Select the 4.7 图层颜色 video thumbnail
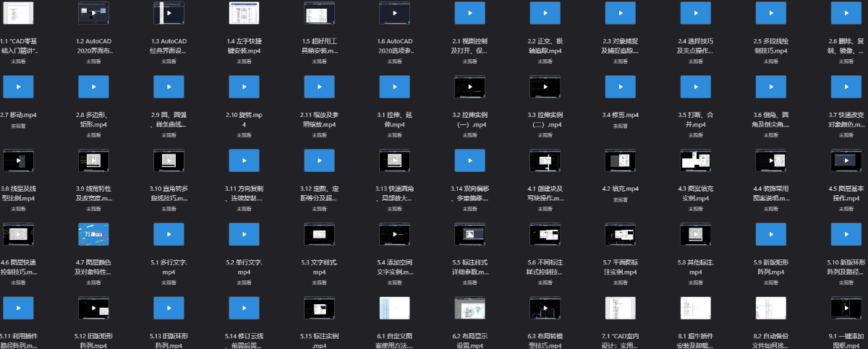The height and width of the screenshot is (349, 868). [x=93, y=234]
